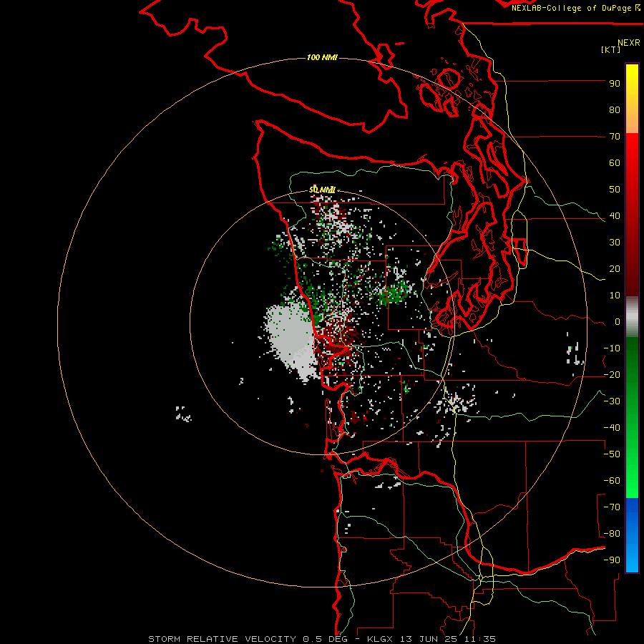Viewport: 644px width, 644px height.
Task: Click the 30 knot scale label
Action: point(615,243)
